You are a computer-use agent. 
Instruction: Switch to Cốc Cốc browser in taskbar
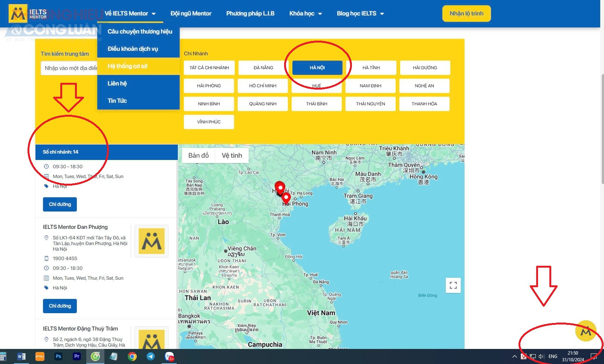coord(95,356)
